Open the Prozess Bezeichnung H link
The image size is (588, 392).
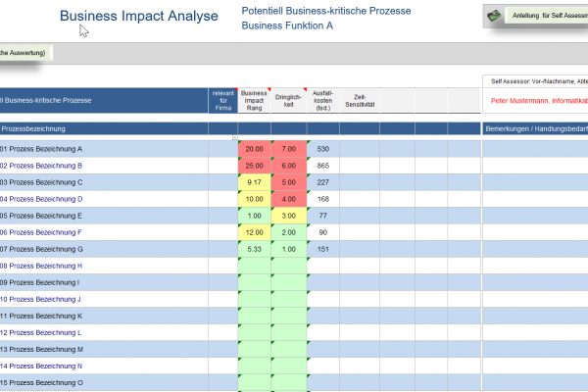[x=42, y=266]
